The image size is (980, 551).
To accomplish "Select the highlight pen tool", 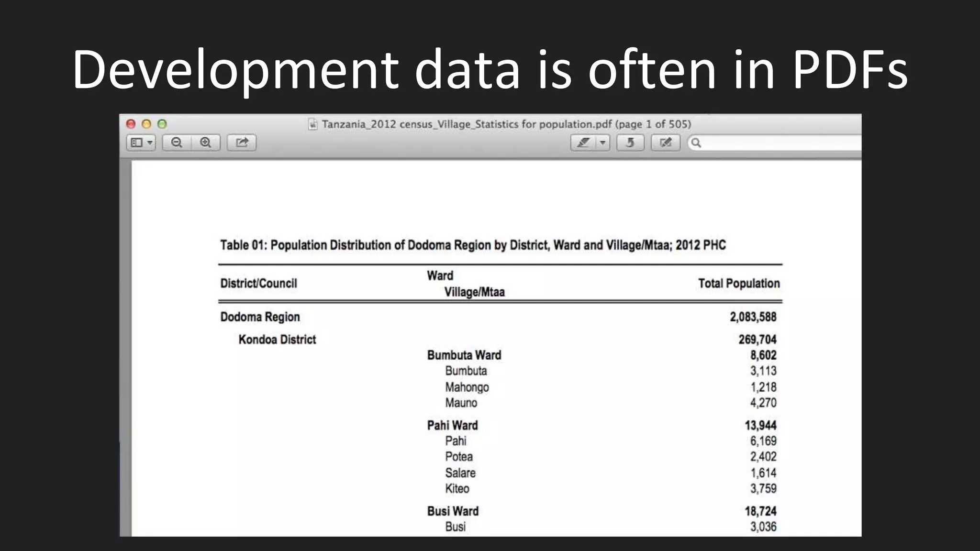I will (x=583, y=143).
